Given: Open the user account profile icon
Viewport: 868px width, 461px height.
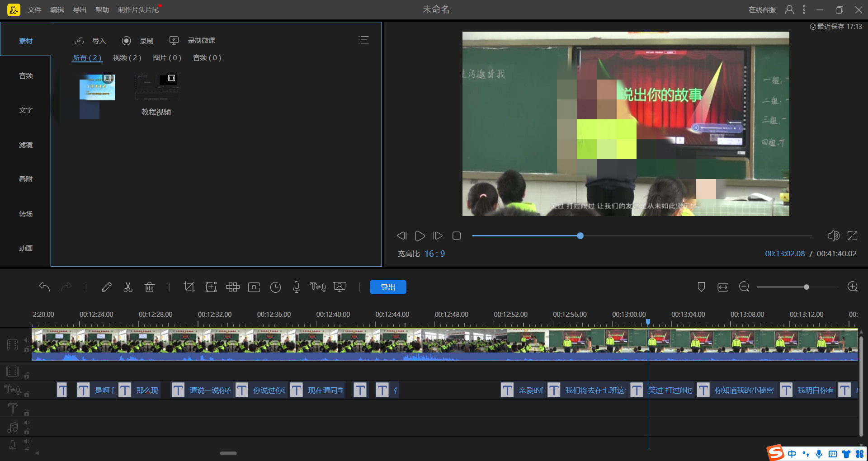Looking at the screenshot, I should point(789,9).
